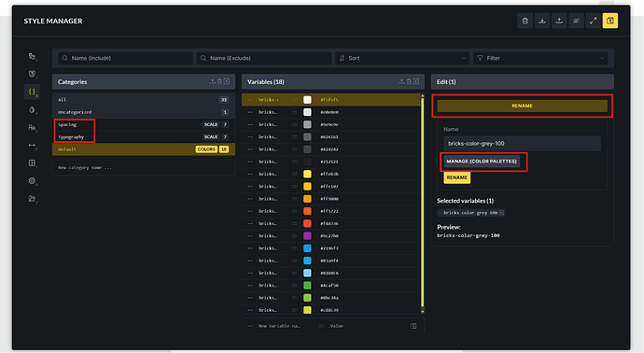
Task: Click the drag handle of #e0e0e0 row
Action: coord(294,112)
